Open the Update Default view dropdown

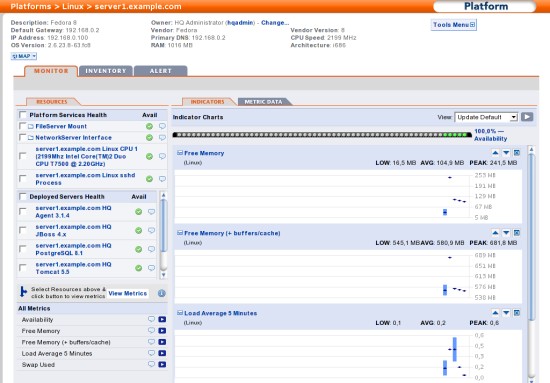coord(486,117)
